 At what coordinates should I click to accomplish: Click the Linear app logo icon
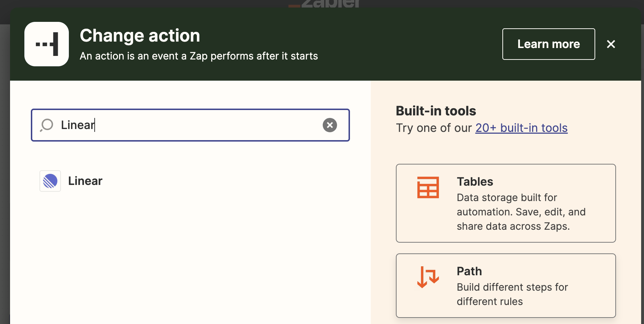(50, 181)
